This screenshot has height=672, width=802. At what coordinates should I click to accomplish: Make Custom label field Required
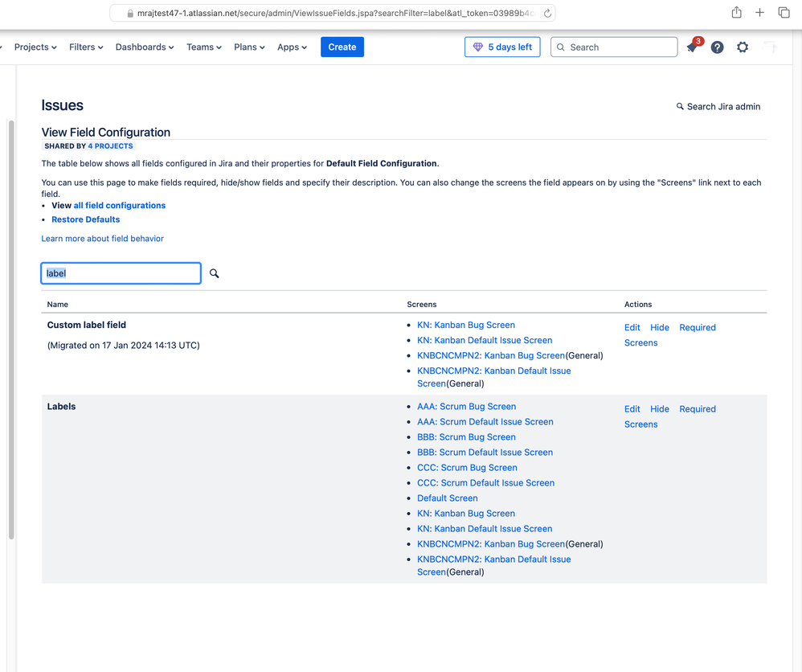(698, 327)
